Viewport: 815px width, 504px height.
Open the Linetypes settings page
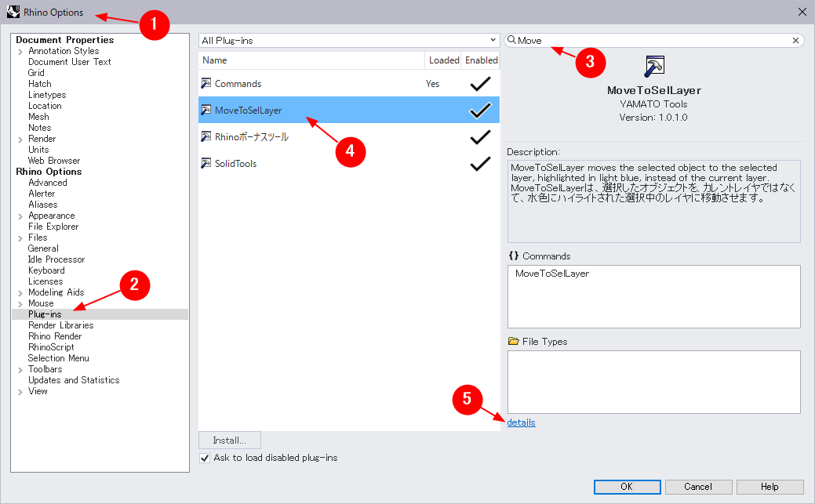47,95
